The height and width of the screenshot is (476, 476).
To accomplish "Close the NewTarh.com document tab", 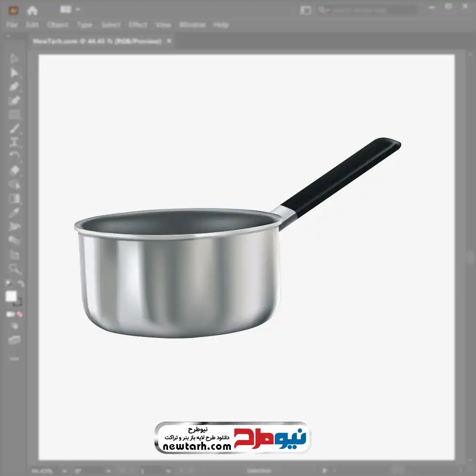I will [169, 41].
